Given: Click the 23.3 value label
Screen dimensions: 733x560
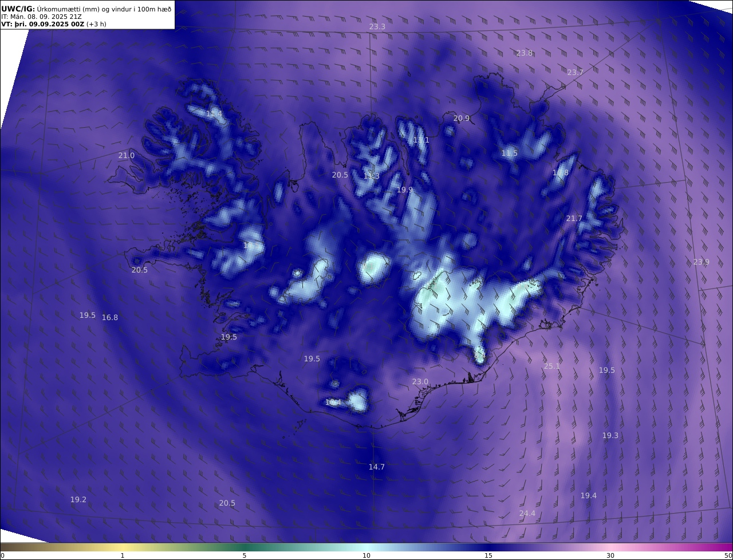Looking at the screenshot, I should click(377, 27).
